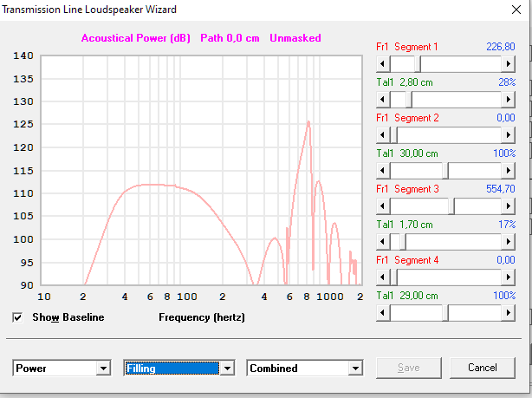Click right arrow of Tal1 29,00 cm scrollbar
This screenshot has width=532, height=398.
tap(509, 313)
